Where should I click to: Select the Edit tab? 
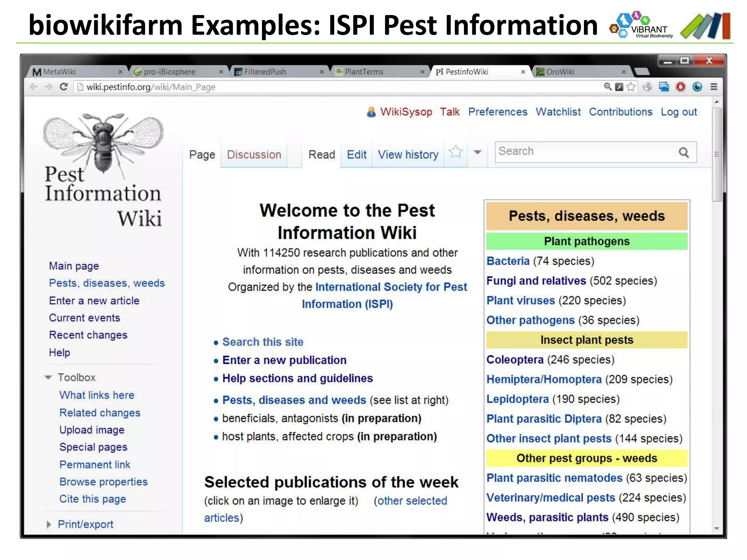pos(357,155)
